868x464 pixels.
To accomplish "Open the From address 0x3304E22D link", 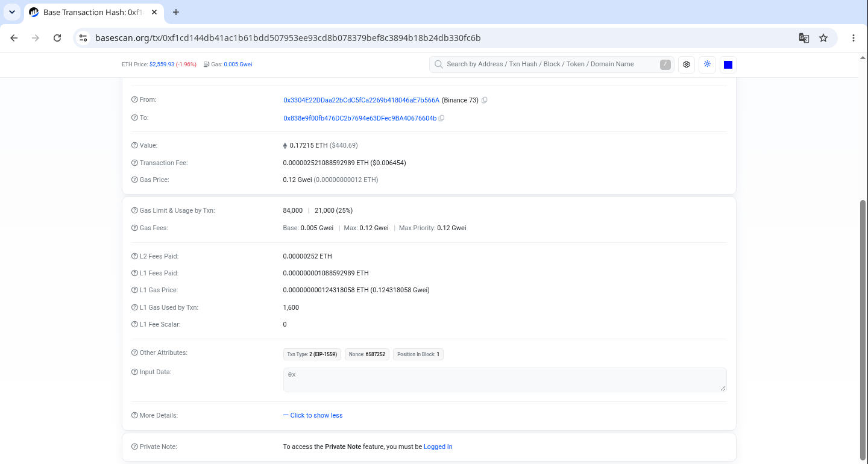I will [362, 100].
